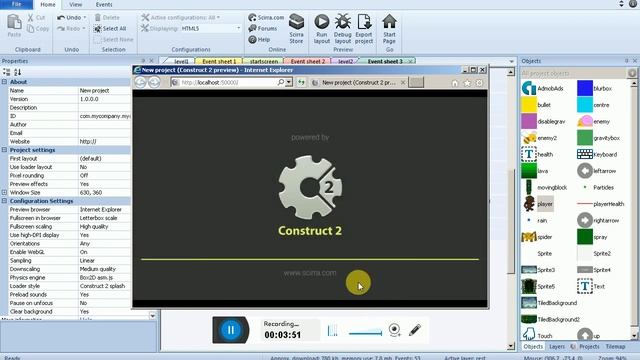Open Active configurations dropdown

(218, 18)
